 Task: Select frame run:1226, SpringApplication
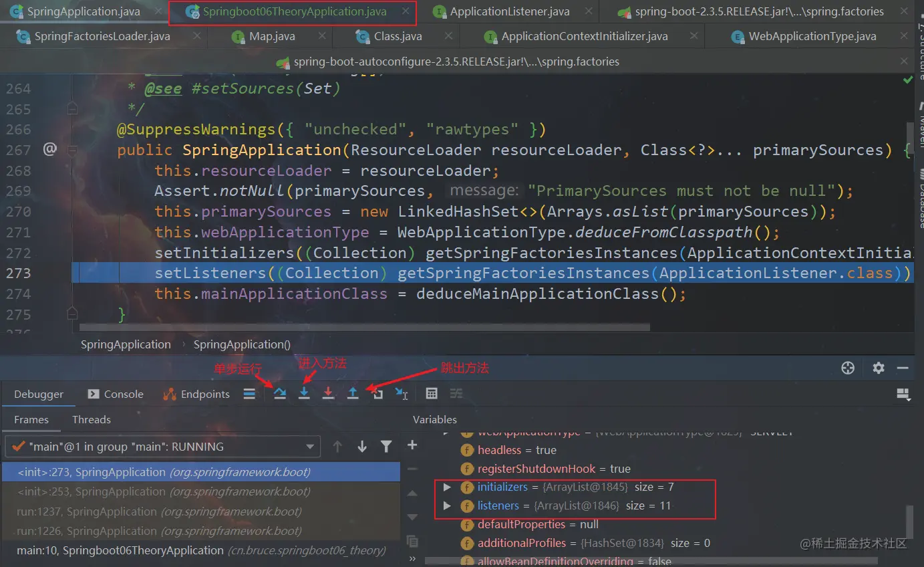(x=201, y=531)
